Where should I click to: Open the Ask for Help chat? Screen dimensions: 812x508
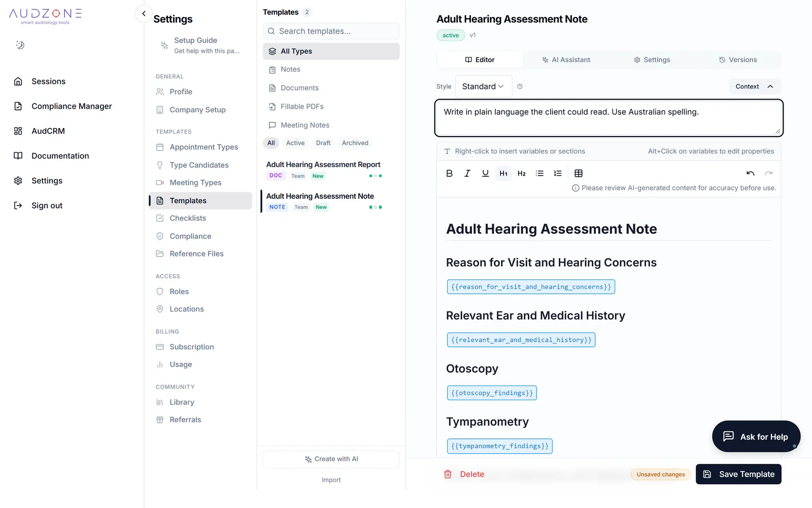(x=756, y=436)
